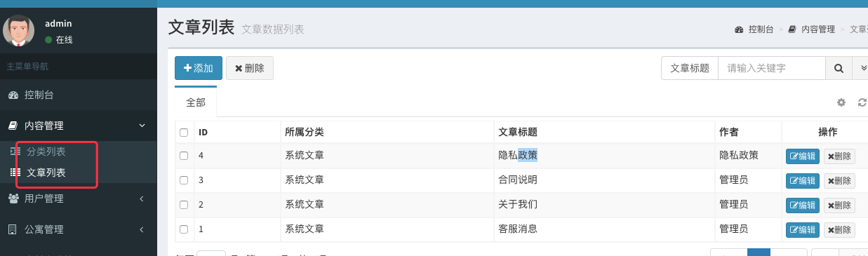This screenshot has width=868, height=256.
Task: Click 删除 for the 客服消息 article
Action: point(839,229)
